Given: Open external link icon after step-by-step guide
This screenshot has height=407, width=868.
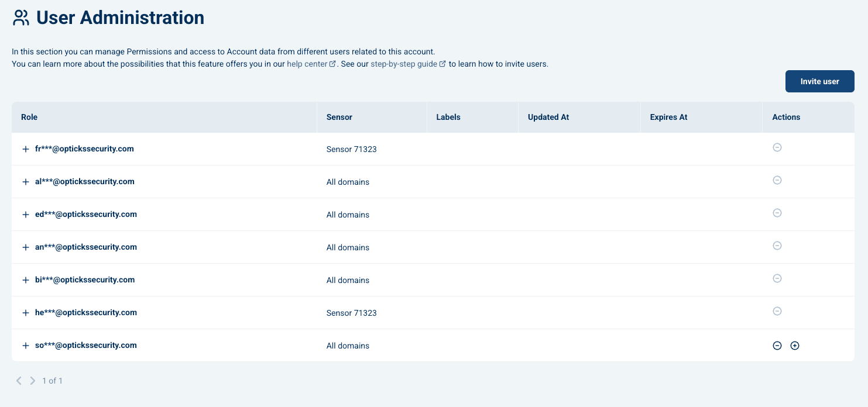Looking at the screenshot, I should [442, 64].
